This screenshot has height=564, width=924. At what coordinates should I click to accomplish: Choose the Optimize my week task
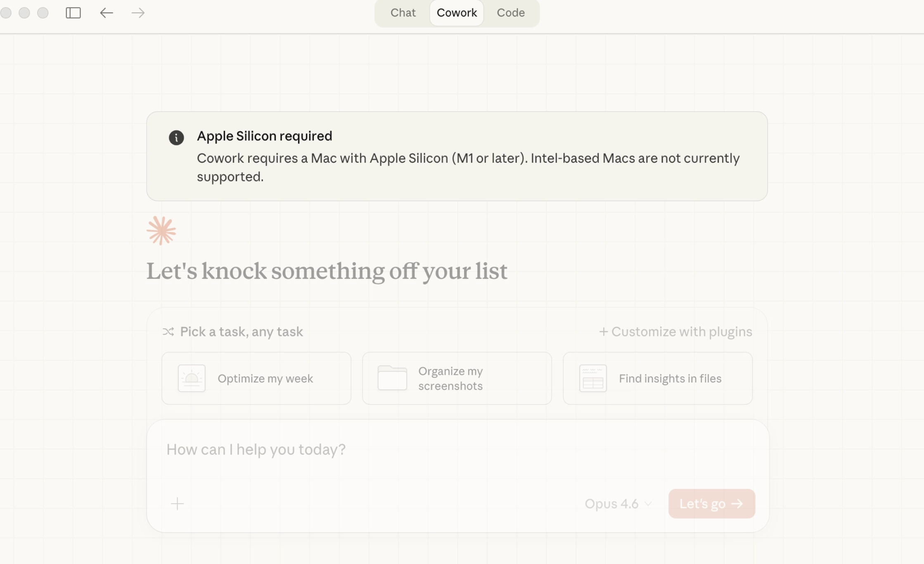point(265,379)
